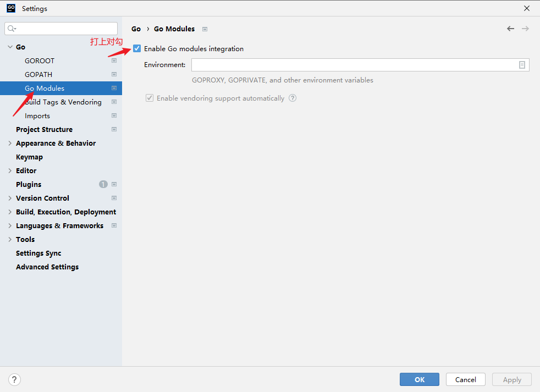Select Build, Execution, Deployment label

pyautogui.click(x=66, y=212)
